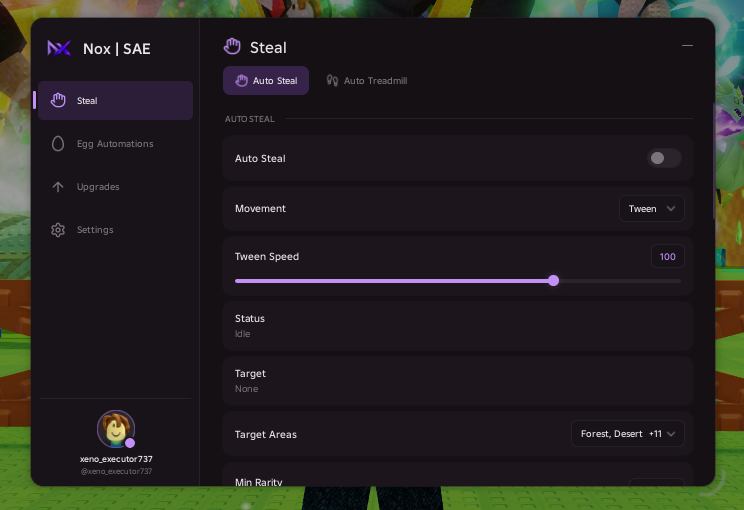The width and height of the screenshot is (744, 510).
Task: Minimize the Nox panel with dash button
Action: [x=687, y=46]
